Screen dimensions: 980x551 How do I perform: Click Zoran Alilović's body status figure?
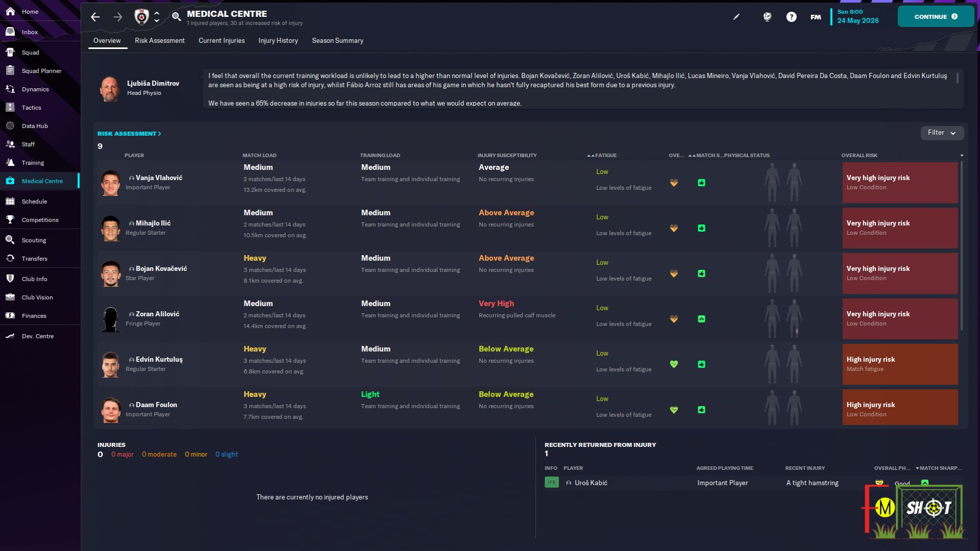(783, 318)
